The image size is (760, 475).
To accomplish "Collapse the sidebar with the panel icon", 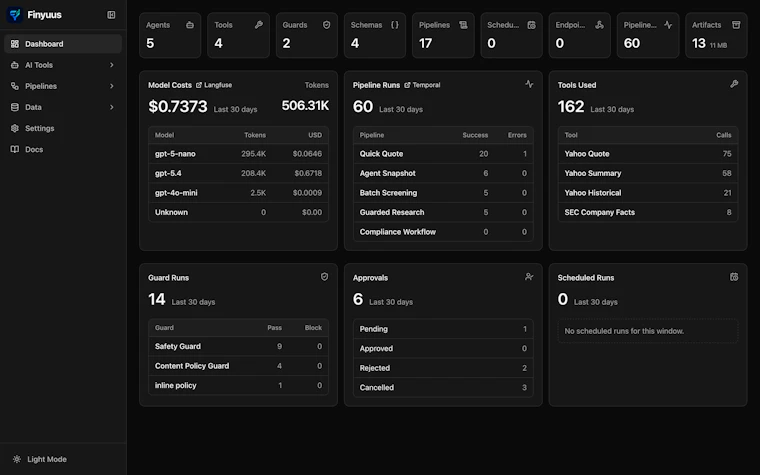I will tap(111, 15).
